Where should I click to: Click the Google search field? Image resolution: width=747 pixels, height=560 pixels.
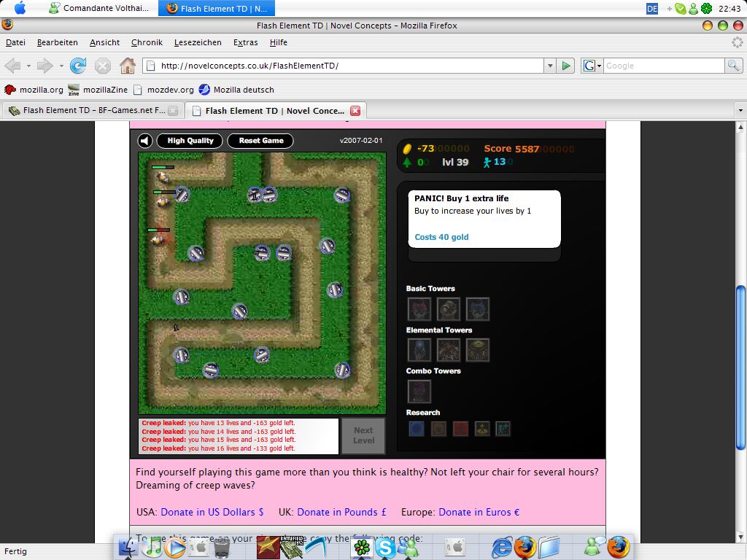coord(664,66)
